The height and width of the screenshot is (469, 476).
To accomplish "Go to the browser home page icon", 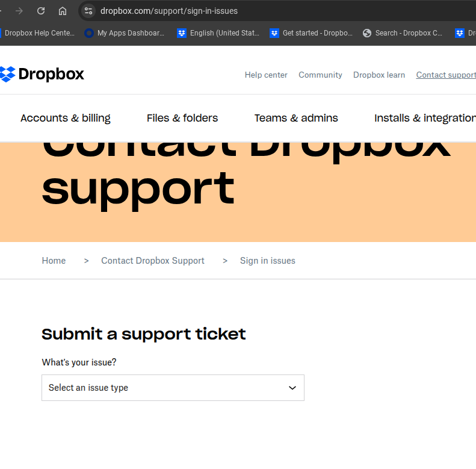I will [x=63, y=11].
